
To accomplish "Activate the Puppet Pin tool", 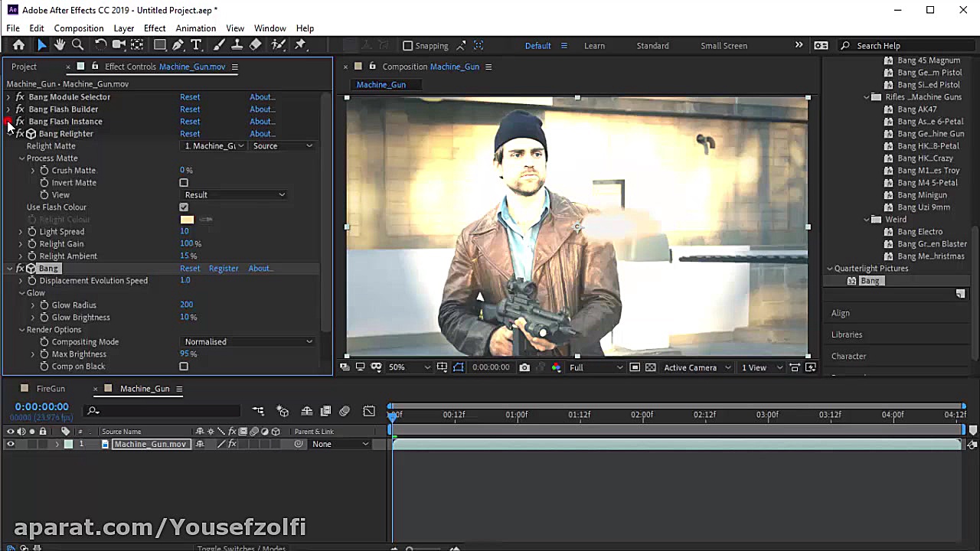I will pyautogui.click(x=300, y=45).
